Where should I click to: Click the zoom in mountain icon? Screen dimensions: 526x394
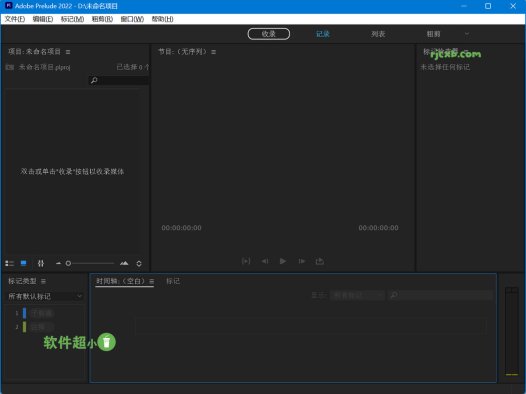coord(124,264)
